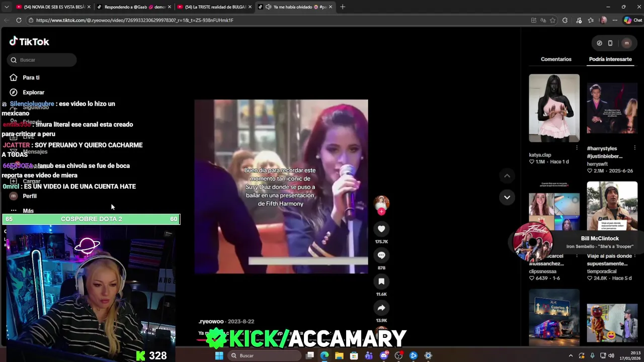644x362 pixels.
Task: Open Teams from the taskbar
Action: point(369,355)
